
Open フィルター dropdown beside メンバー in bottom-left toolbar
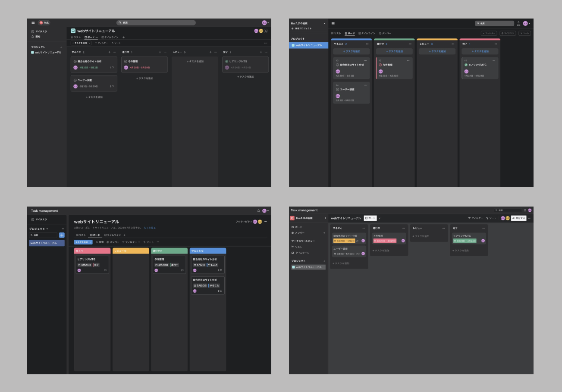(x=131, y=242)
